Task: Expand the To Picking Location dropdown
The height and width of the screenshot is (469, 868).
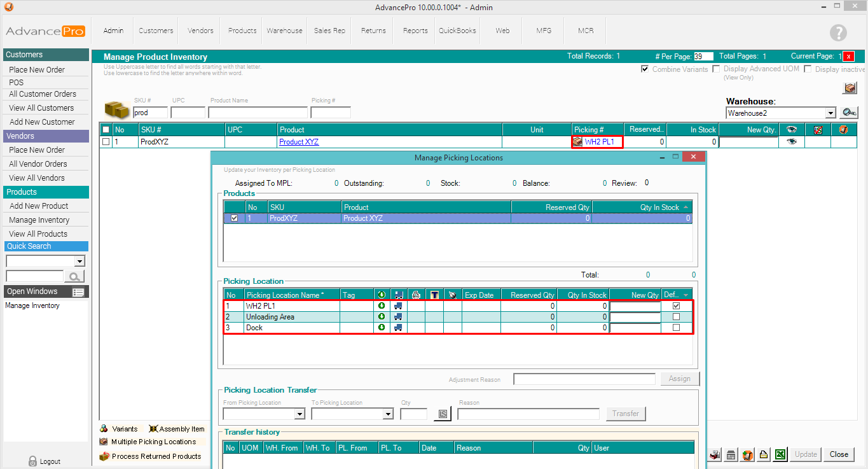Action: pyautogui.click(x=388, y=414)
